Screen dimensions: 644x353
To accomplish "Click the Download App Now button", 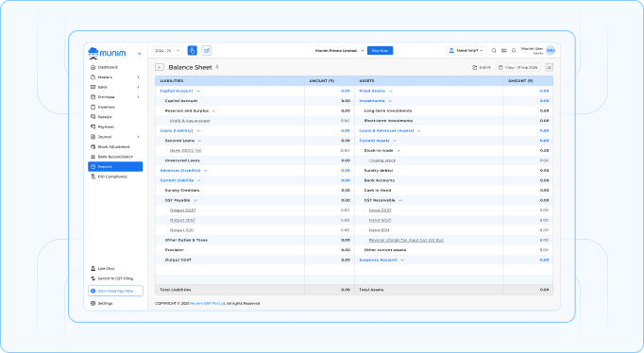I will coord(115,291).
